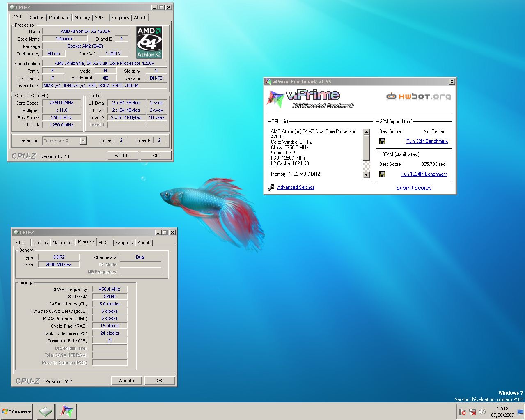This screenshot has height=420, width=525.
Task: Click the Package value Socket AM2 (940)
Action: [x=85, y=46]
